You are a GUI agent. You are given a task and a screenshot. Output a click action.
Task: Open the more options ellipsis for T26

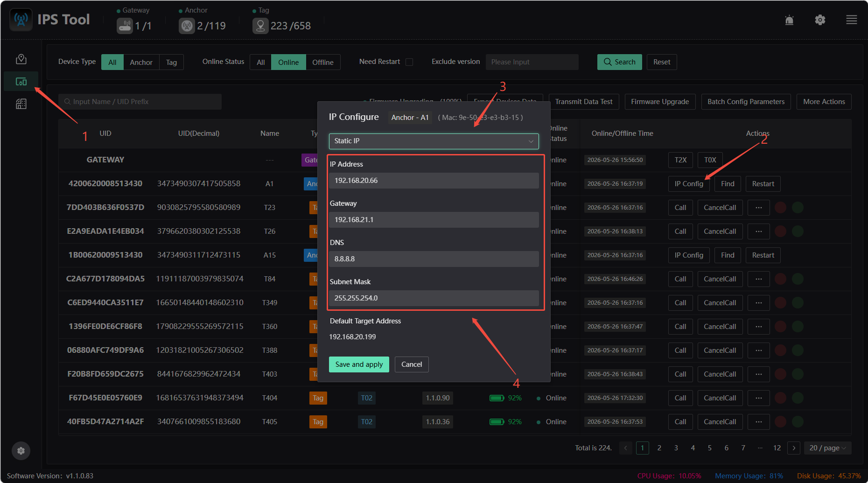click(x=759, y=231)
